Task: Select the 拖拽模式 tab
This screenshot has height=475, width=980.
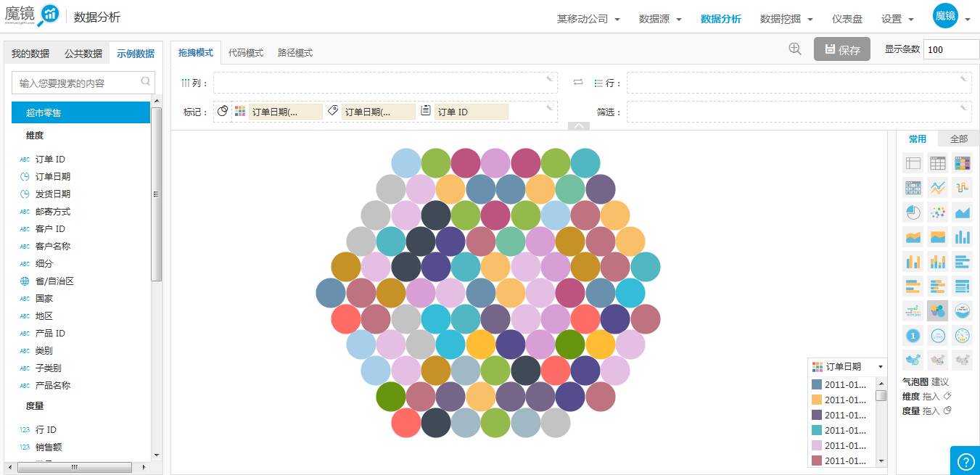Action: (196, 52)
